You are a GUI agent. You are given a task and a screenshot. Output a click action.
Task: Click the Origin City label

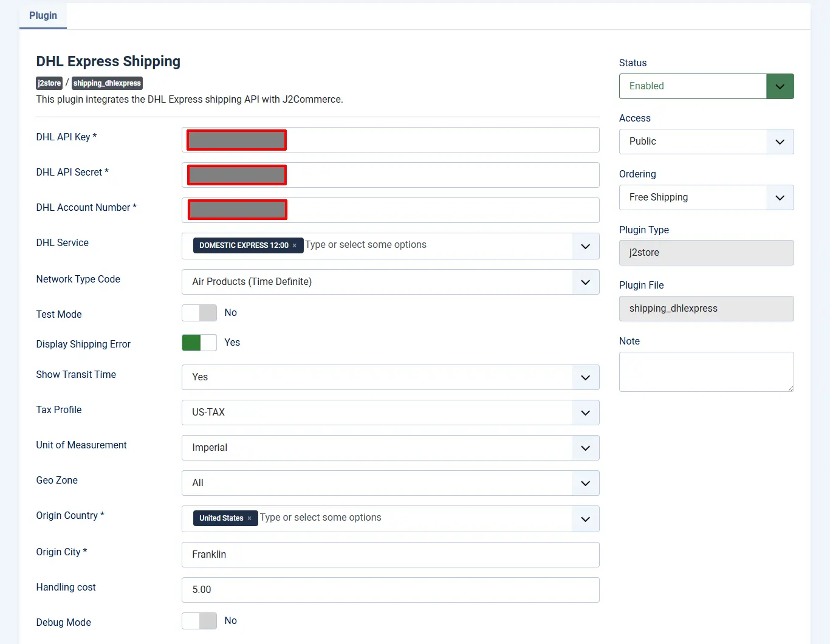coord(61,552)
